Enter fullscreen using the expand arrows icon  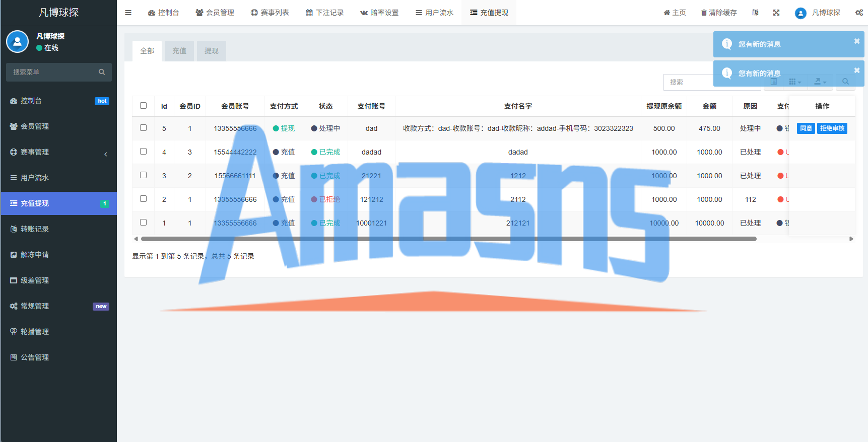[776, 13]
